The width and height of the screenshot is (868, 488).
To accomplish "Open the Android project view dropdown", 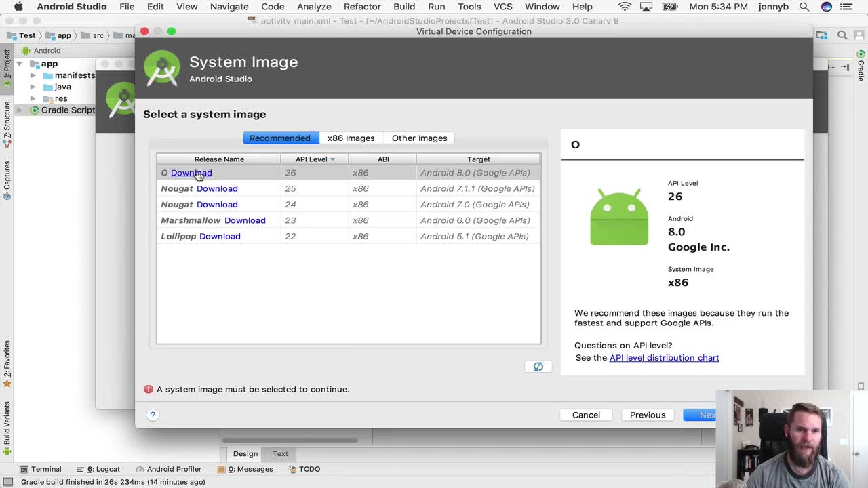I will [47, 51].
